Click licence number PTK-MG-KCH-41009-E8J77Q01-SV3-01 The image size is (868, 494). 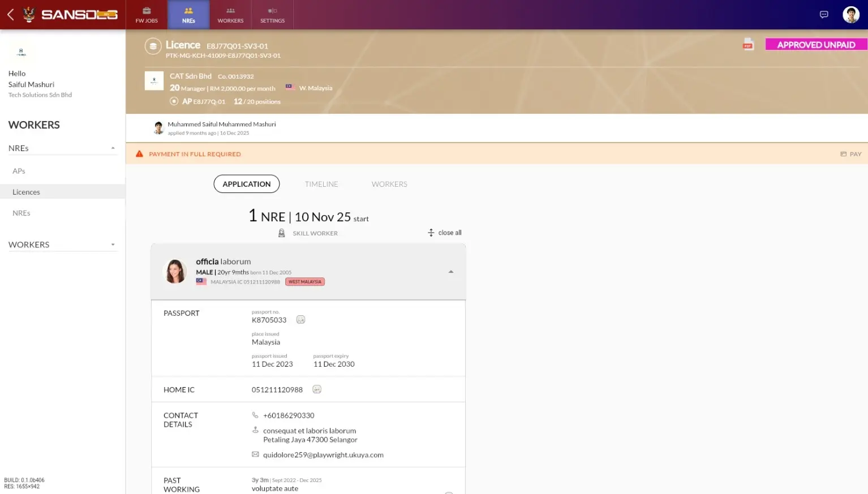tap(223, 55)
